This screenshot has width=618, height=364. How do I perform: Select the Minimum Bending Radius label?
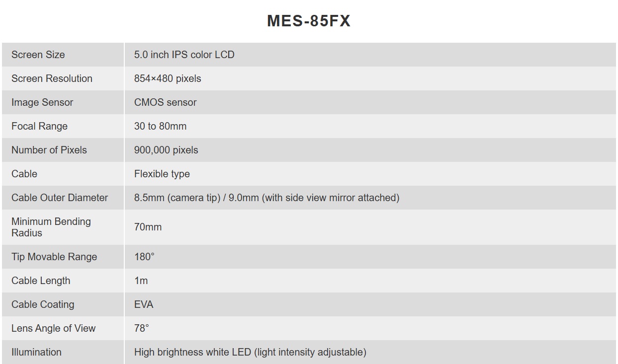tap(51, 227)
